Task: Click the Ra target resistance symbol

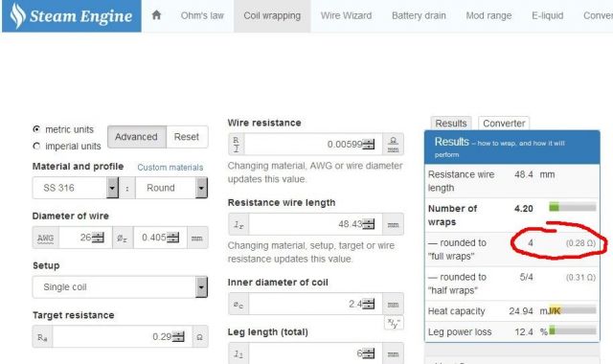Action: (42, 337)
